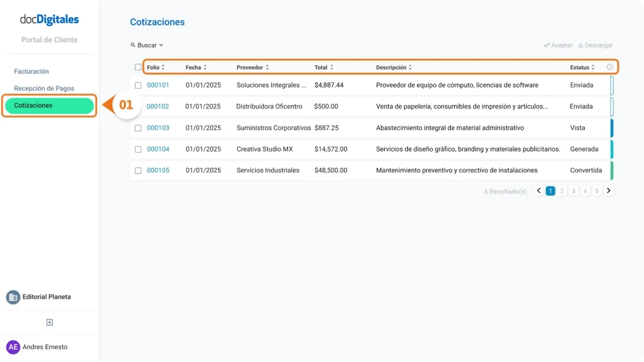Check the select-all checkbox in the table header
Viewport: 644px width, 362px height.
click(x=138, y=67)
